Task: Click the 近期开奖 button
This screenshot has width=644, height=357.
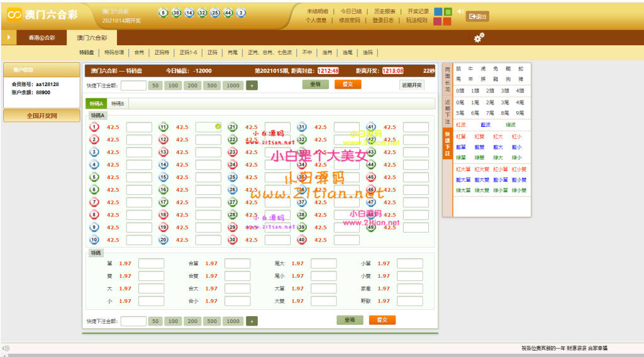Action: pyautogui.click(x=411, y=85)
